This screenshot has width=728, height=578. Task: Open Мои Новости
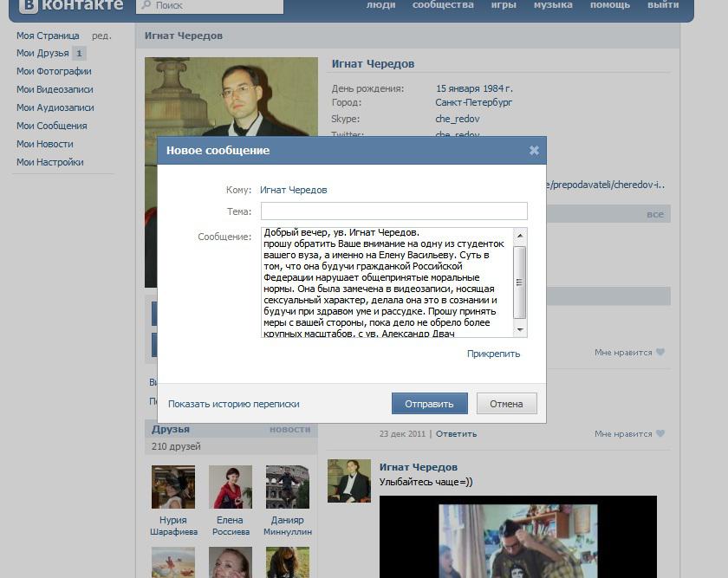tap(45, 144)
